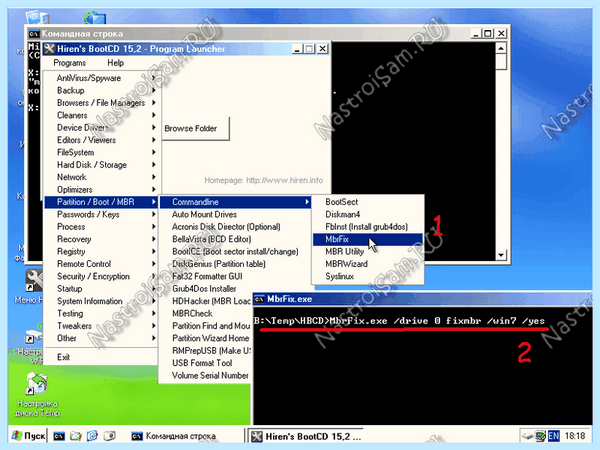Open the hiren.info homepage link

tap(284, 180)
